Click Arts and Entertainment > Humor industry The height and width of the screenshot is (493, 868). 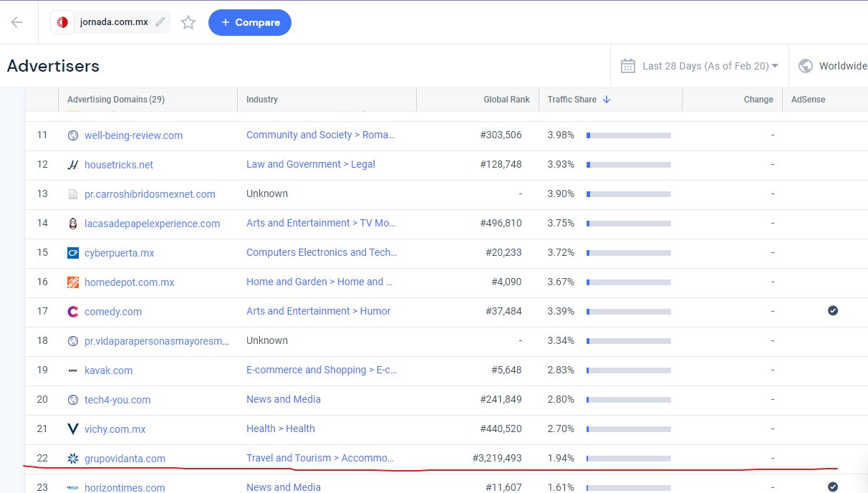pyautogui.click(x=319, y=311)
